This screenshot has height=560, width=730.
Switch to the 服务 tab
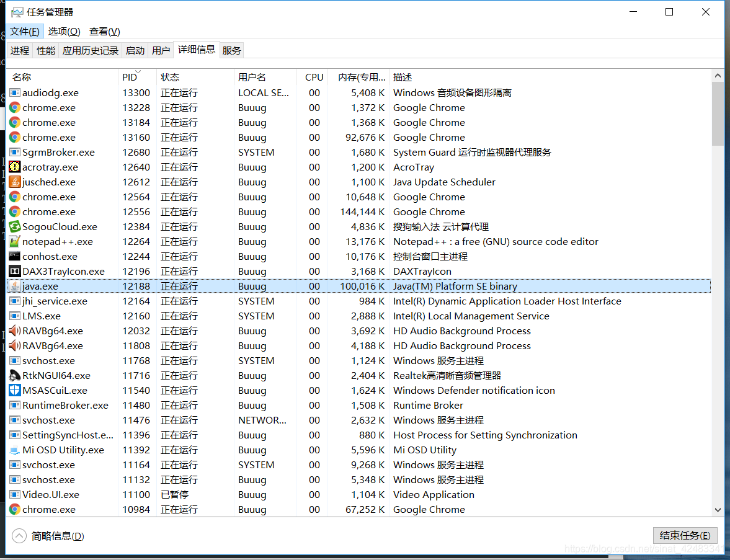pyautogui.click(x=232, y=50)
